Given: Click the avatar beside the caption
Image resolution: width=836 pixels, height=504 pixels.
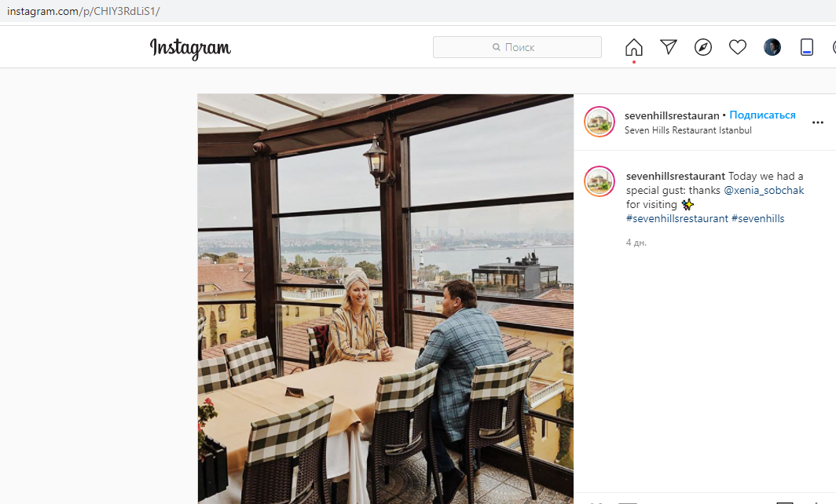Looking at the screenshot, I should (x=599, y=181).
